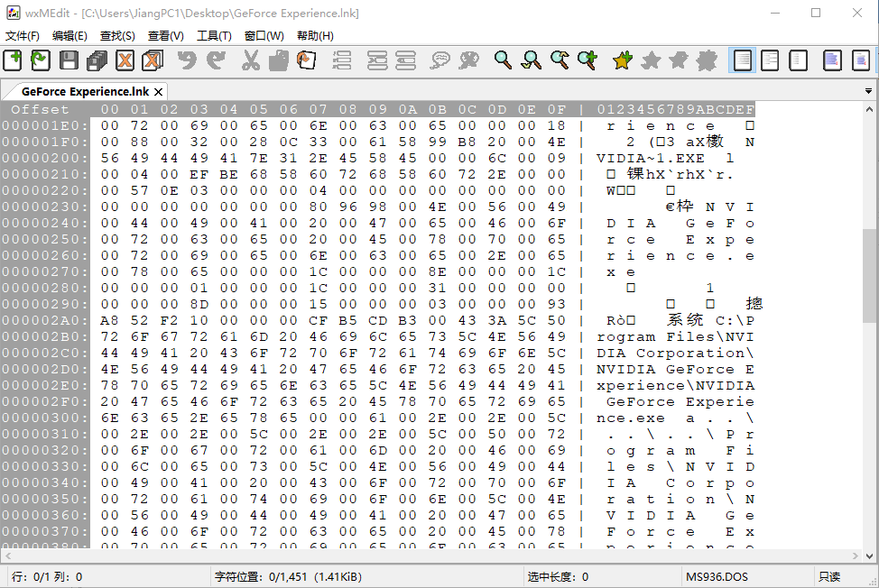Open a file using the green-arrow Open icon
Viewport: 879px width, 588px height.
[41, 60]
